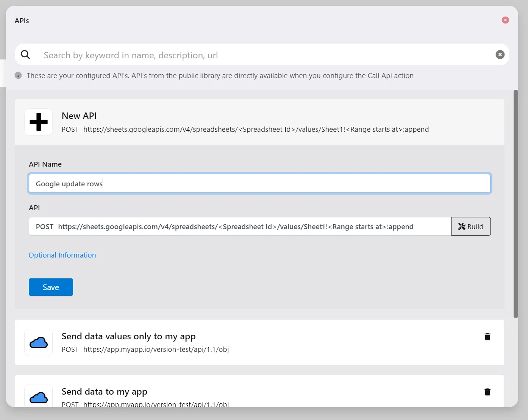
Task: Open the Build API tool
Action: (471, 226)
